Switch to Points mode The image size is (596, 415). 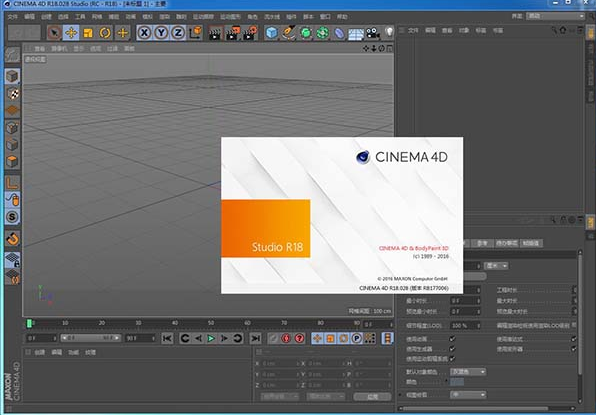[13, 127]
